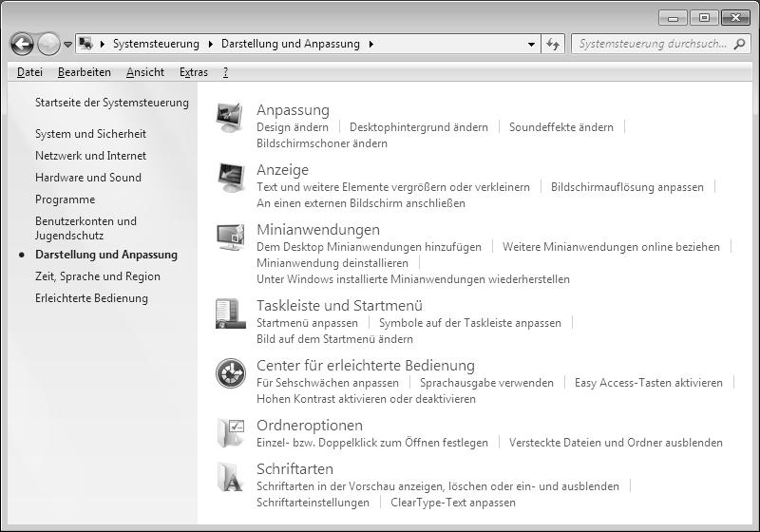This screenshot has width=760, height=532.
Task: Click Easy Access-Tasten aktivieren
Action: tap(649, 383)
